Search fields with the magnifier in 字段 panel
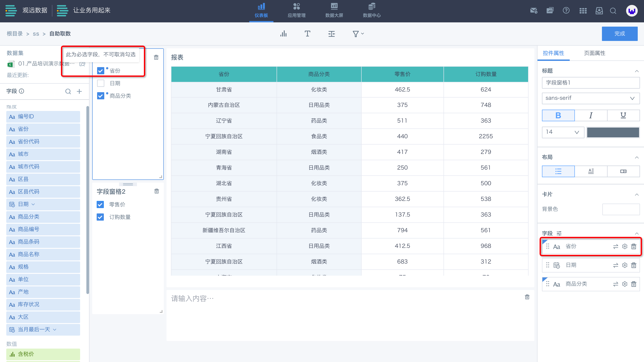The image size is (644, 362). (68, 92)
